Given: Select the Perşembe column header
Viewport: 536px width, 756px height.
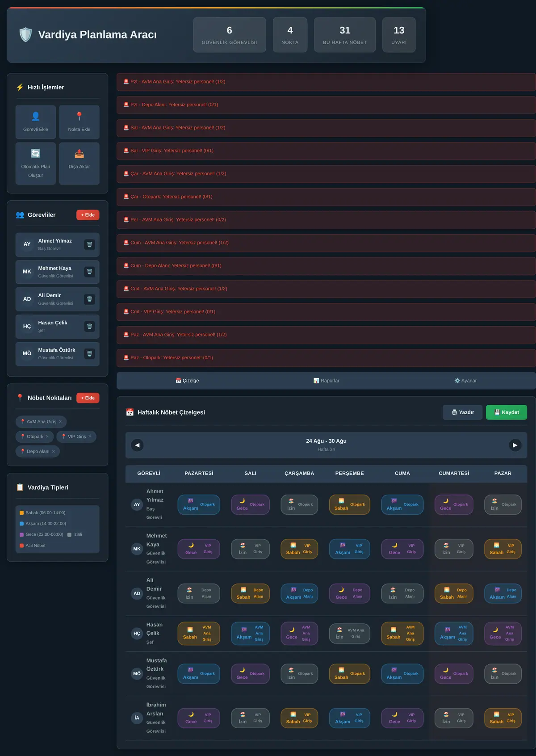Looking at the screenshot, I should click(350, 473).
